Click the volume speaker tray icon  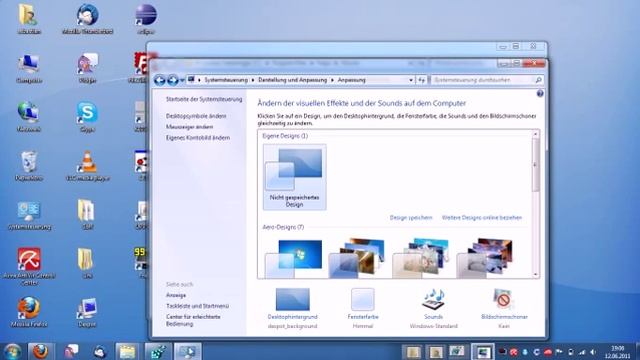(593, 352)
